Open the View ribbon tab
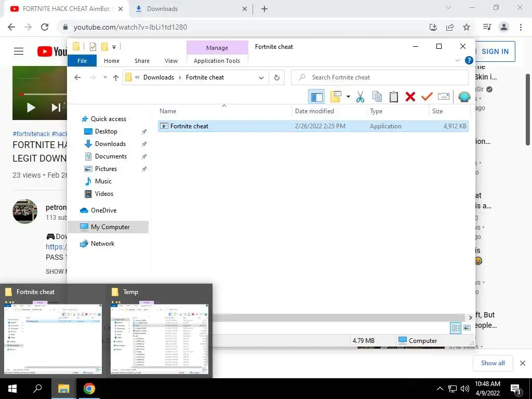The width and height of the screenshot is (532, 399). [x=171, y=61]
